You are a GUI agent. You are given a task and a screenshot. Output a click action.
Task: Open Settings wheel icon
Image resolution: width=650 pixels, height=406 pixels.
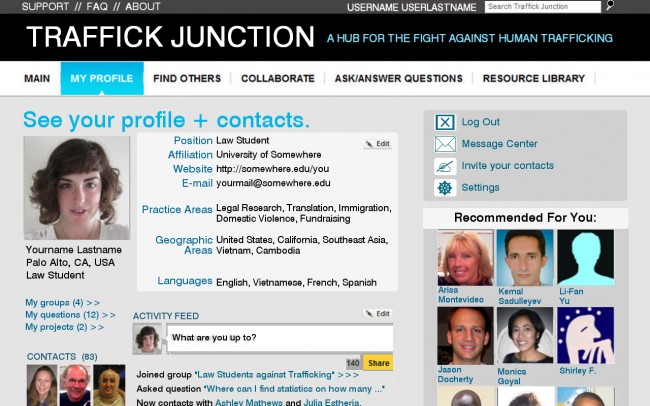coord(445,188)
